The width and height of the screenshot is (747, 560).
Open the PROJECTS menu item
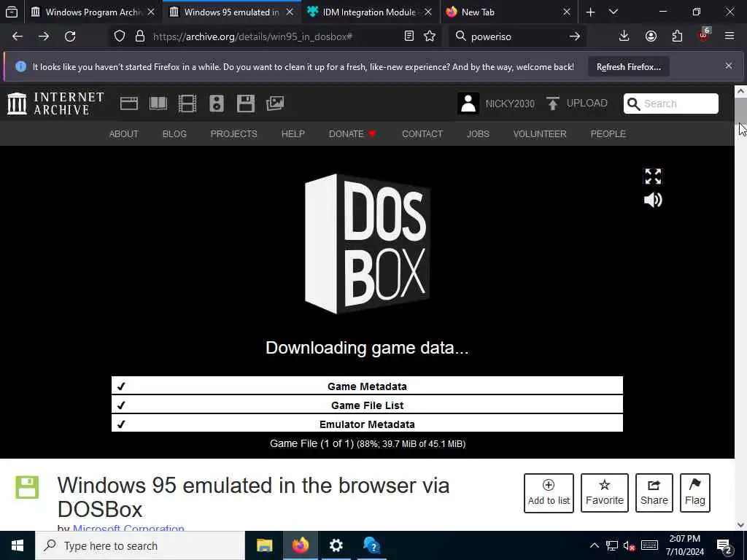pos(234,134)
